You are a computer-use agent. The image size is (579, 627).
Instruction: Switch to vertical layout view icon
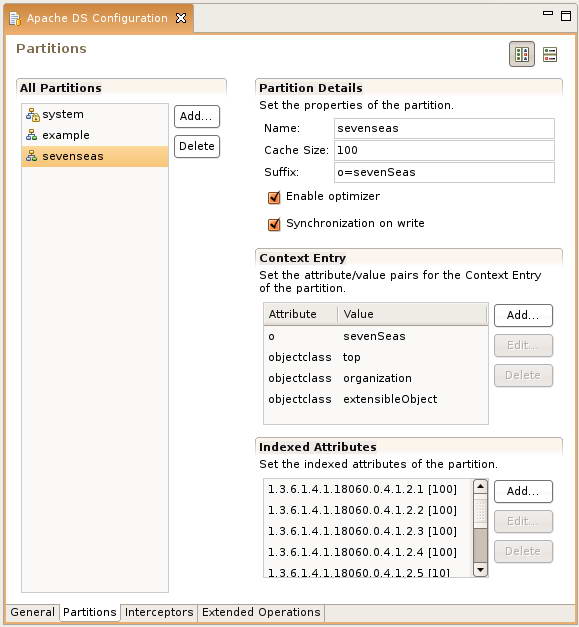click(550, 54)
